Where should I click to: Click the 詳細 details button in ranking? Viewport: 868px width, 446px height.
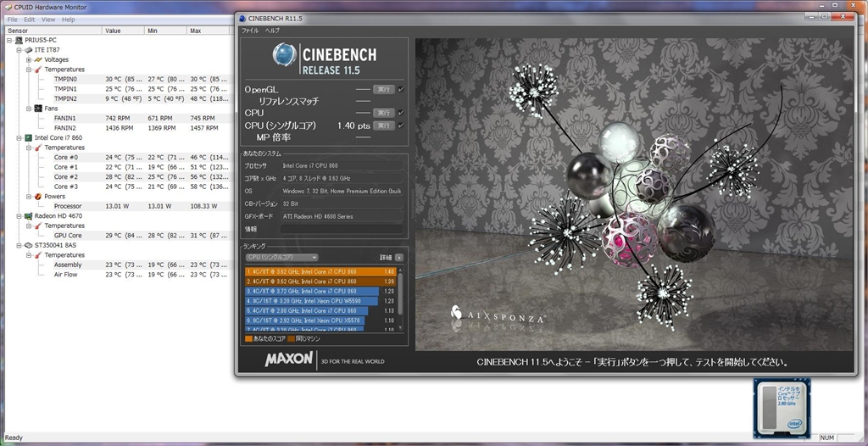click(x=398, y=257)
